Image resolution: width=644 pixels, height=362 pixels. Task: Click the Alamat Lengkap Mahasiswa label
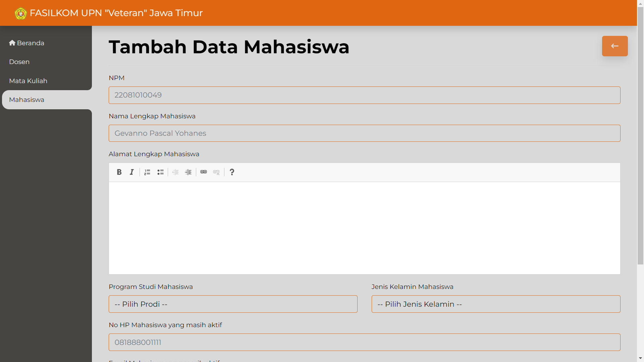tap(154, 154)
